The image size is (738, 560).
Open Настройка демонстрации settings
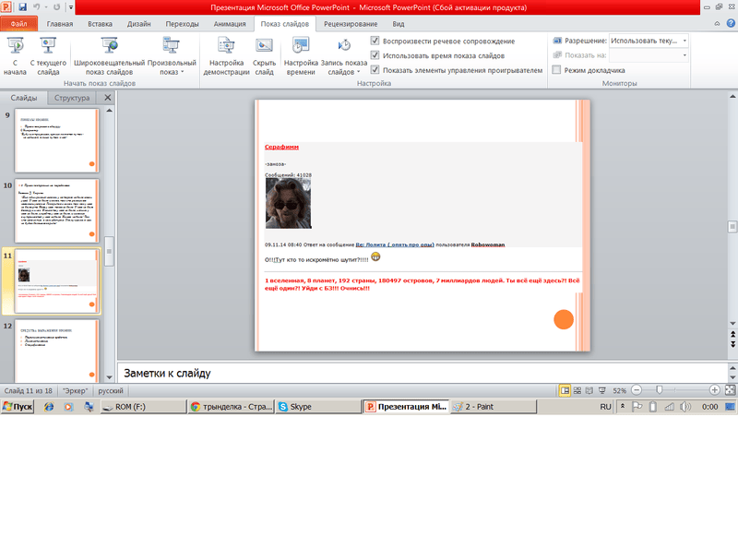click(226, 55)
